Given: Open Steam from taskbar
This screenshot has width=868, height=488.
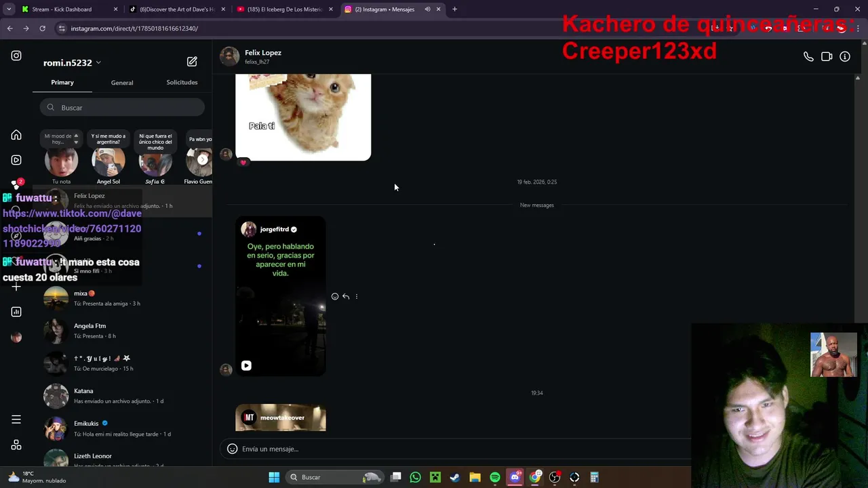Looking at the screenshot, I should tap(455, 477).
